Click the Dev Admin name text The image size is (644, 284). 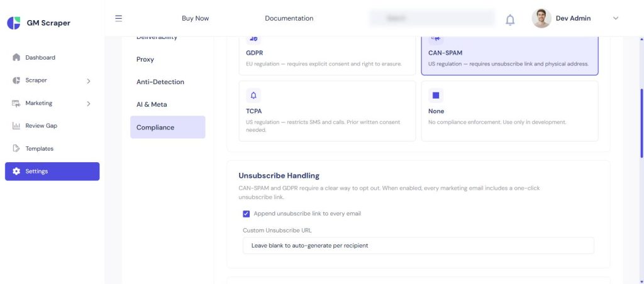573,18
